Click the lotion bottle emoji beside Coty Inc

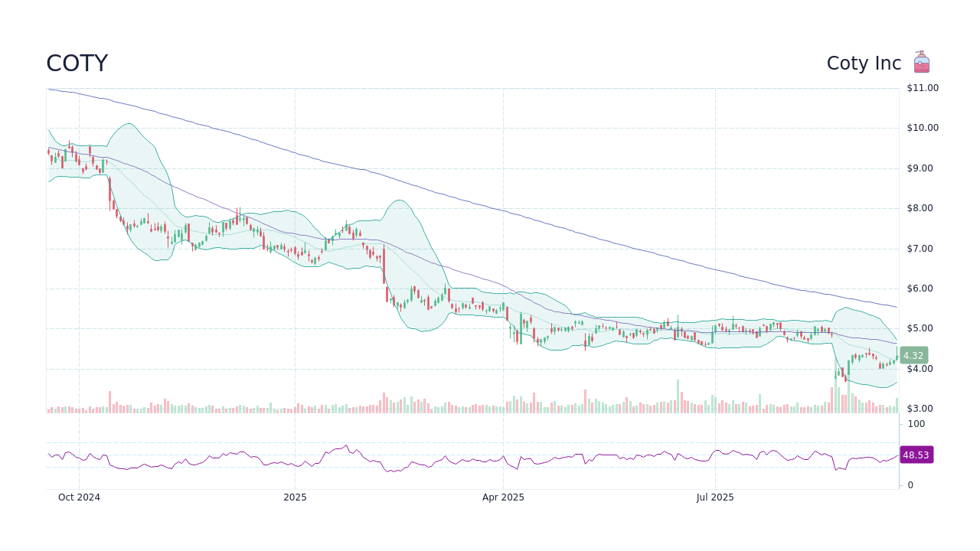(x=920, y=62)
